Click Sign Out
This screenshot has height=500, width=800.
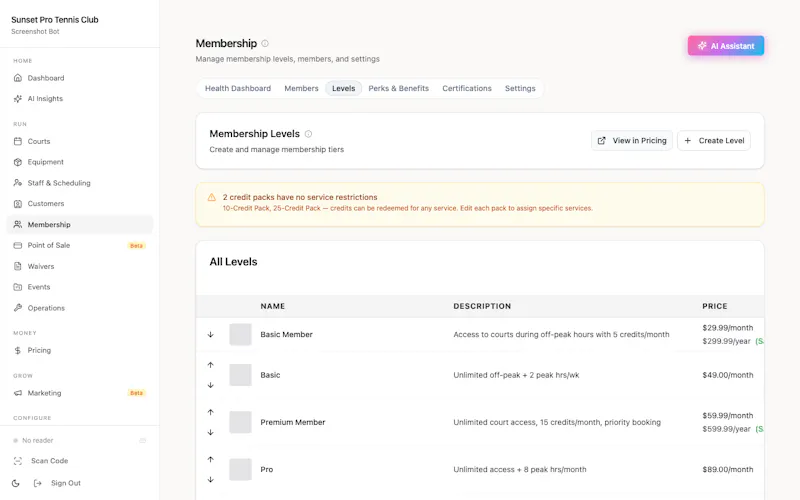(x=66, y=483)
